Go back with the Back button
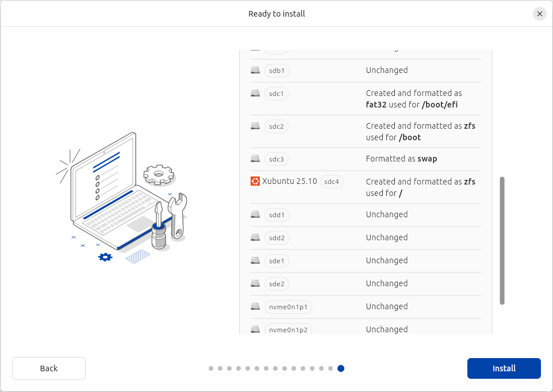 49,368
